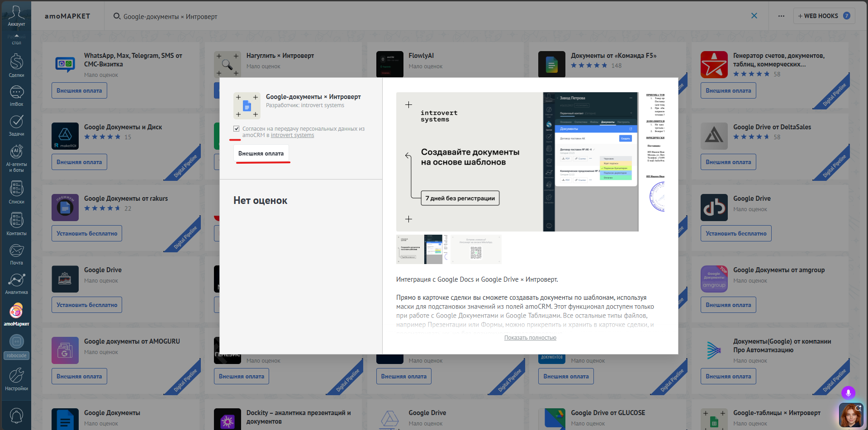Viewport: 868px width, 430px height.
Task: Select the first screenshot thumbnail
Action: 421,249
